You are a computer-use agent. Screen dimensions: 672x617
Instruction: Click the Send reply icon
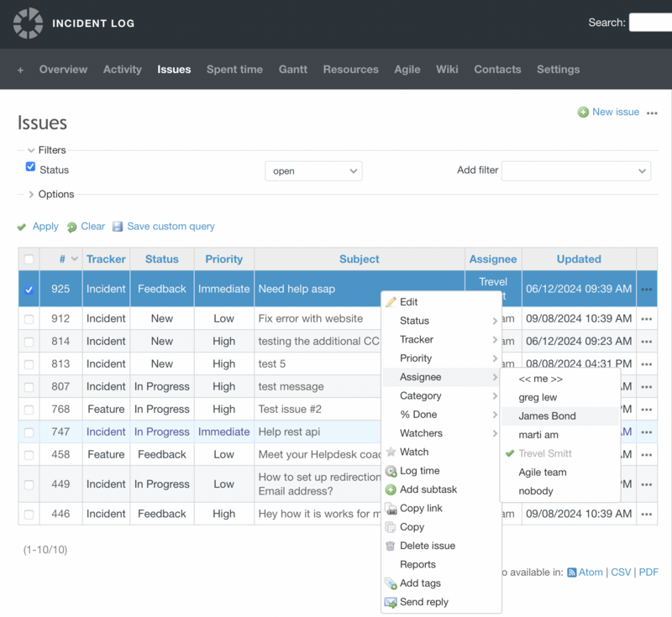391,602
